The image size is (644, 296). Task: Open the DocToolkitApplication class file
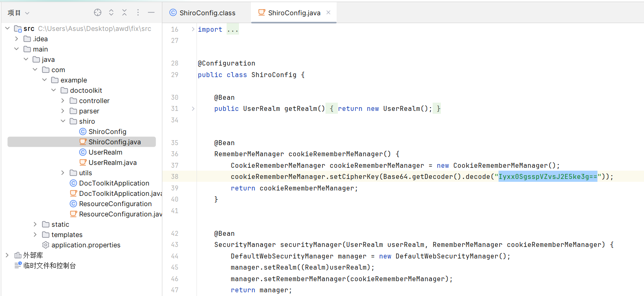pos(114,183)
